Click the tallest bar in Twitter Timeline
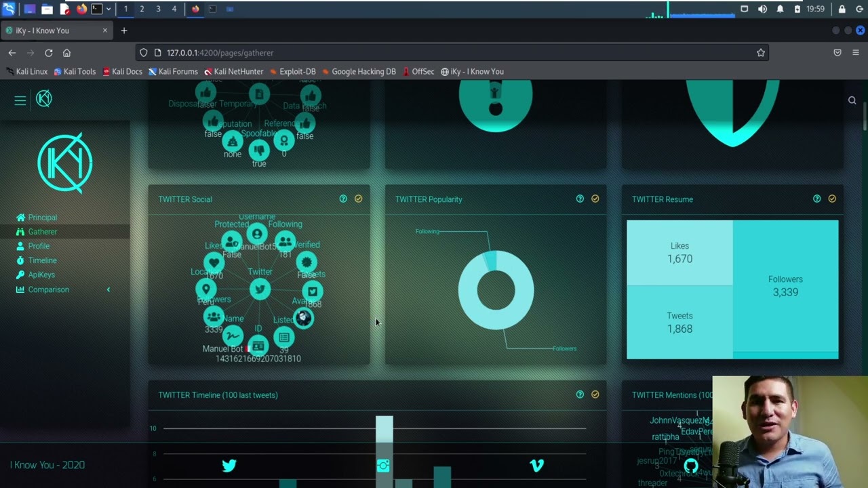Screen dimensions: 868x488 tap(384, 451)
